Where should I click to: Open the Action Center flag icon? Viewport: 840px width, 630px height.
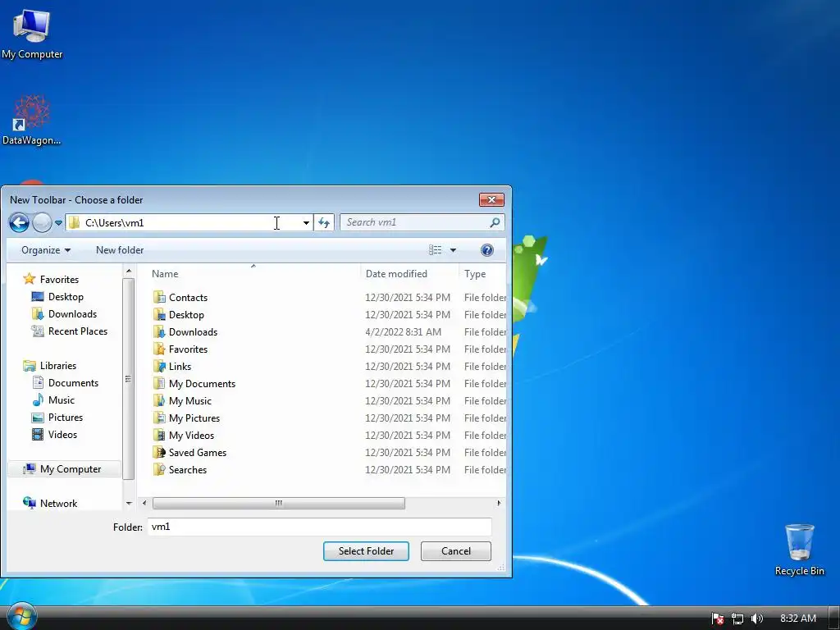pos(718,619)
